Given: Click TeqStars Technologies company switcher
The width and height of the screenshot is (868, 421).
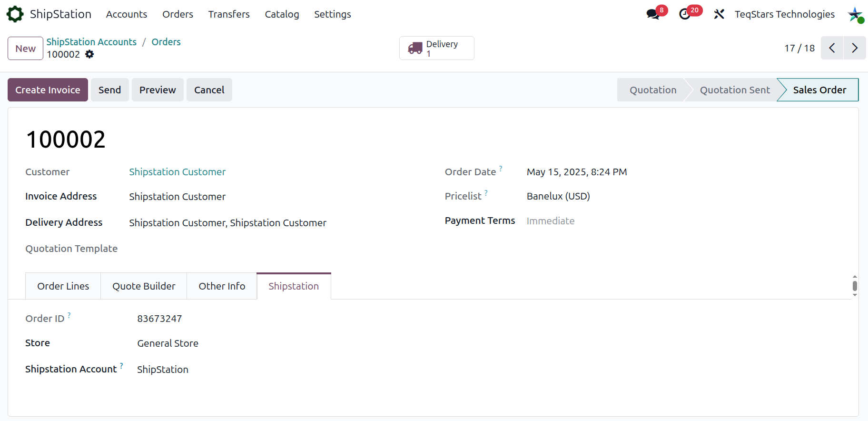Looking at the screenshot, I should 785,14.
